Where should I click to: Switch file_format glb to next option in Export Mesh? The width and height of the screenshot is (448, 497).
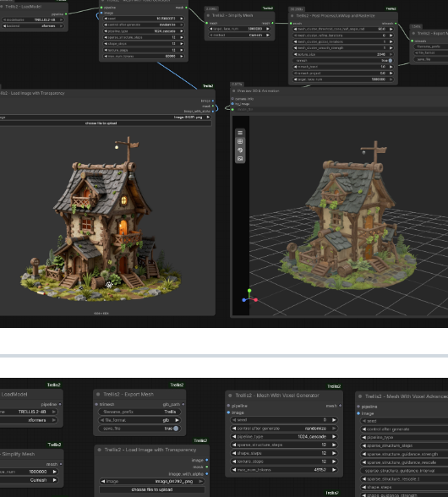click(177, 420)
